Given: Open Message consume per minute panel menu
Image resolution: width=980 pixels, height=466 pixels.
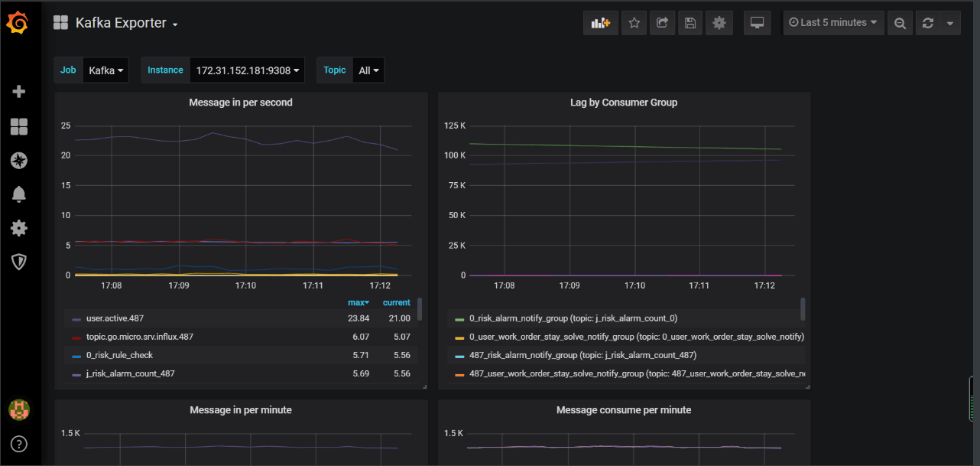Looking at the screenshot, I should click(x=624, y=409).
